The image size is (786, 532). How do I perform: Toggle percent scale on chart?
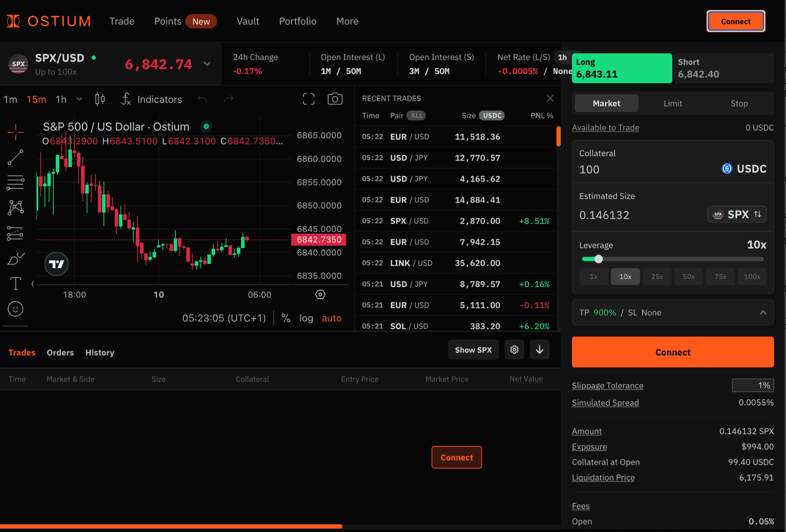(x=286, y=318)
